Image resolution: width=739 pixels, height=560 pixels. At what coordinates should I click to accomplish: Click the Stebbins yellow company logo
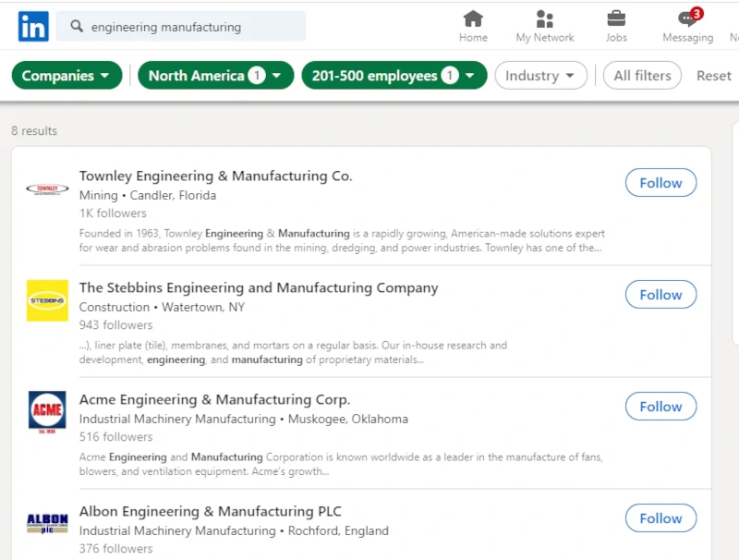tap(47, 300)
